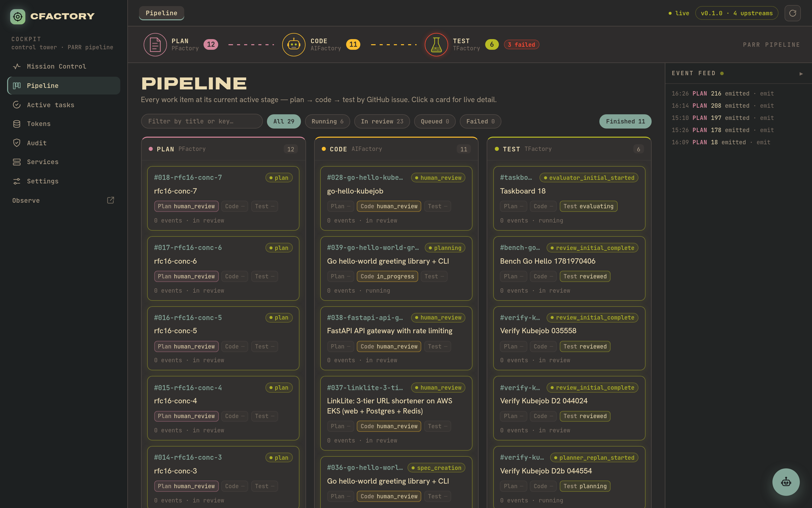Open Verify Kubejob D2 044024 card
812x508 pixels.
coord(569,408)
